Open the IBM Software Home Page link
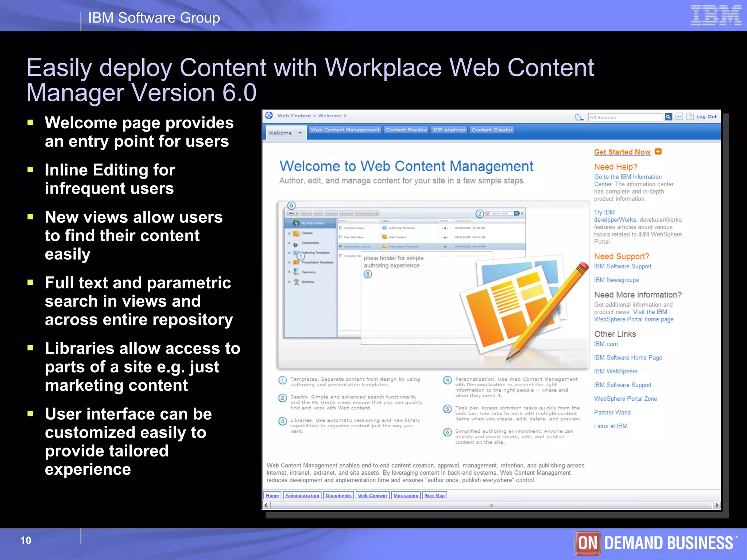Viewport: 747px width, 560px height. pos(628,358)
